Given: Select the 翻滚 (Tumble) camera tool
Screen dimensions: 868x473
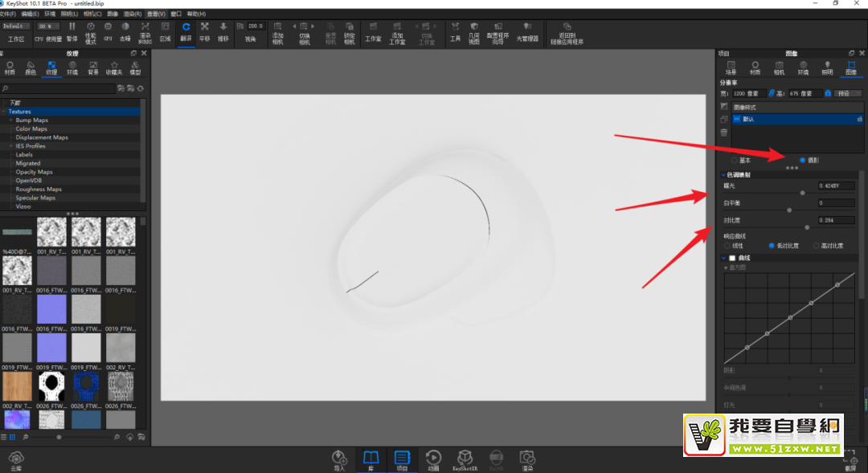Looking at the screenshot, I should point(186,31).
